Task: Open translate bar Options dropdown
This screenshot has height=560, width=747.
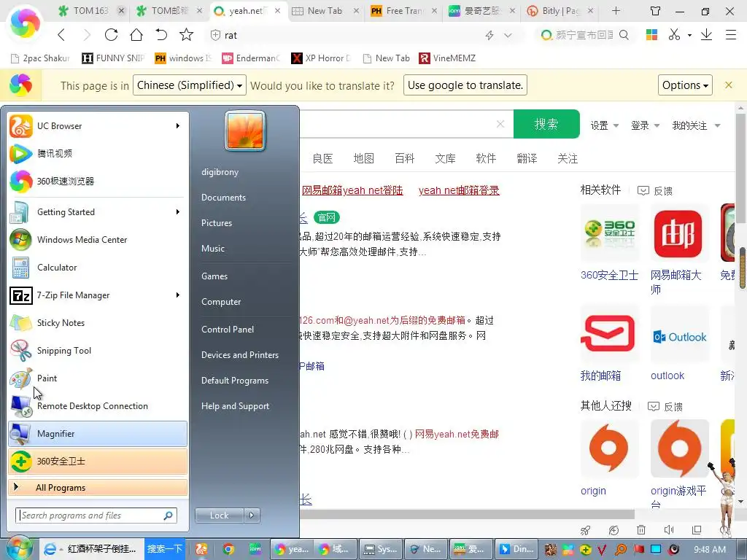Action: 685,85
